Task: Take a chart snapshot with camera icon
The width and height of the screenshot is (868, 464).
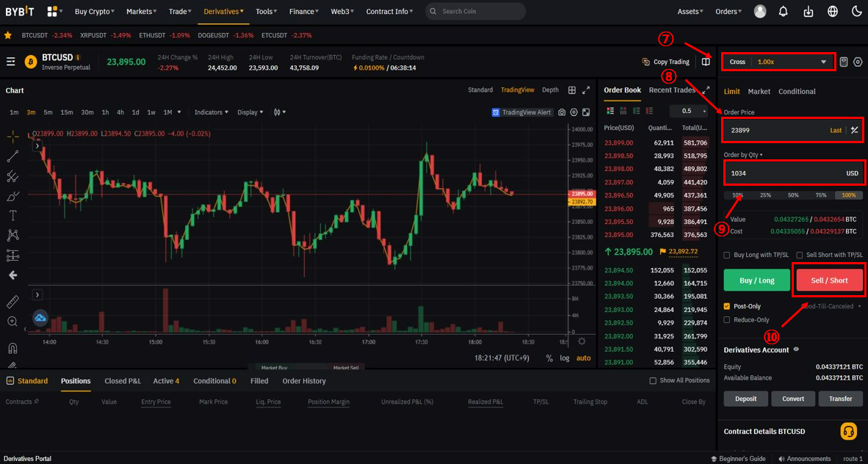Action: point(562,112)
